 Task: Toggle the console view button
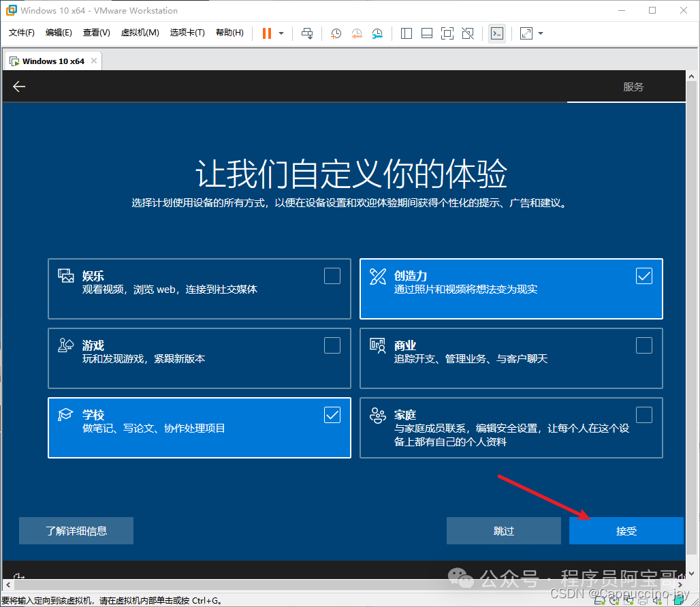pyautogui.click(x=497, y=33)
